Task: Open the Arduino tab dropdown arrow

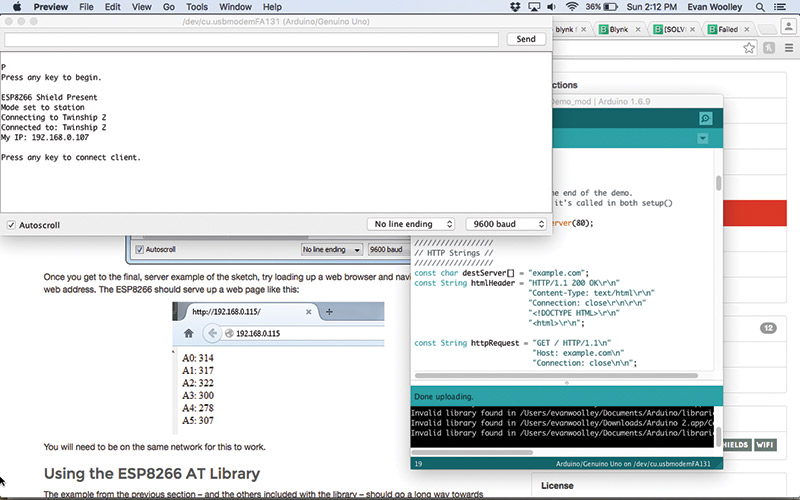Action: (x=703, y=138)
